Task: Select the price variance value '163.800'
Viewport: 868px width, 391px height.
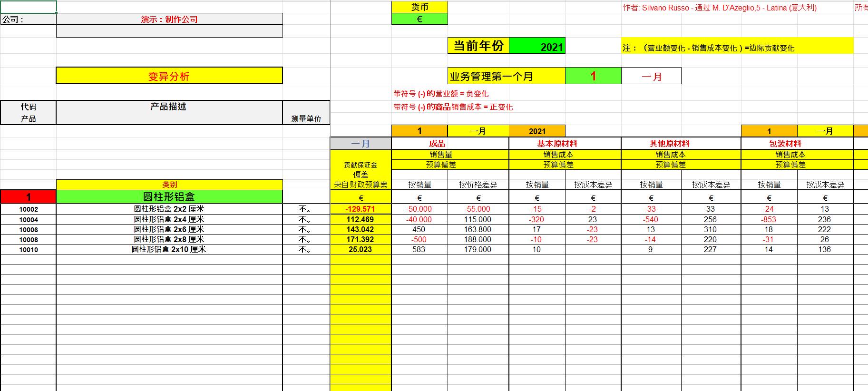Action: 478,229
